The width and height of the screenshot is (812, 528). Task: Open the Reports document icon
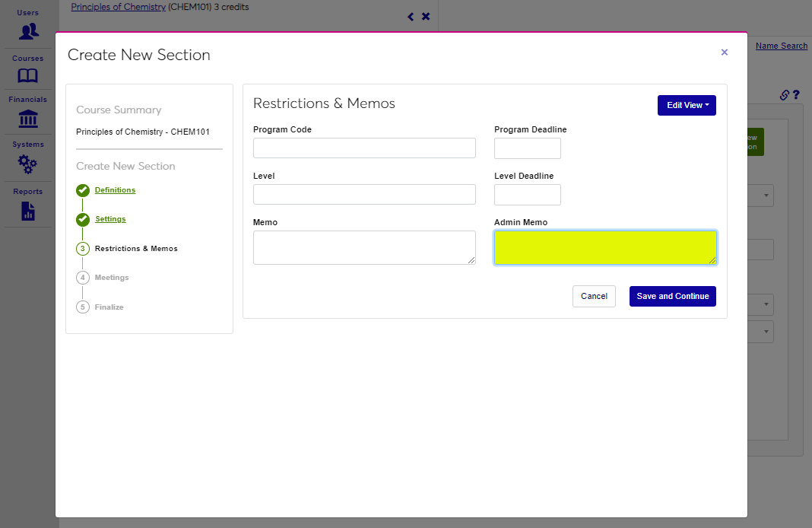(x=28, y=211)
